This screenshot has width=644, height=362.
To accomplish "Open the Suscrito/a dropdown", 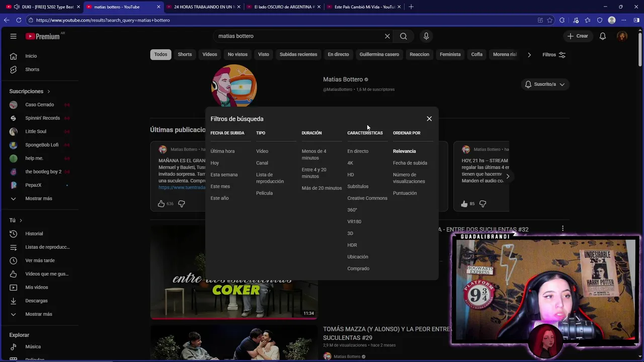I will 545,84.
